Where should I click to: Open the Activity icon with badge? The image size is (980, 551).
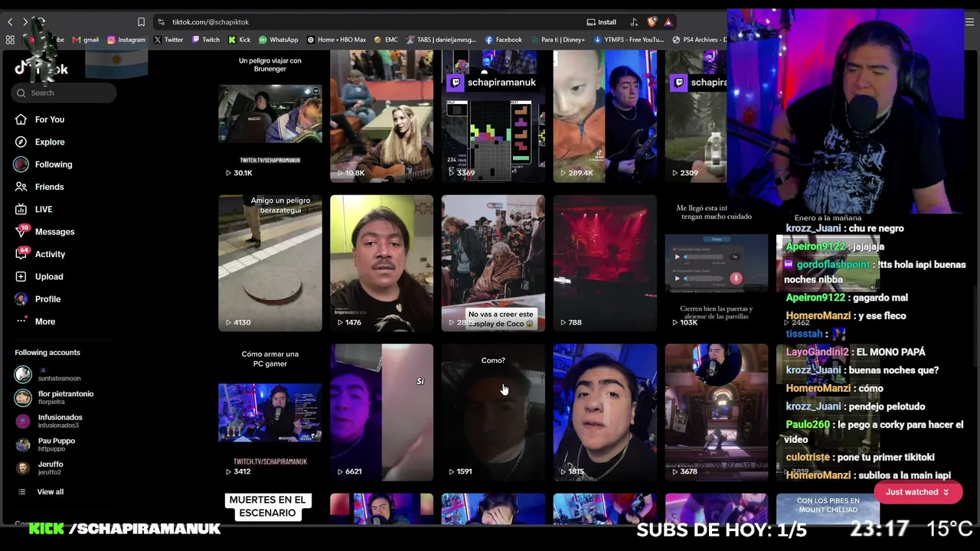coord(21,253)
